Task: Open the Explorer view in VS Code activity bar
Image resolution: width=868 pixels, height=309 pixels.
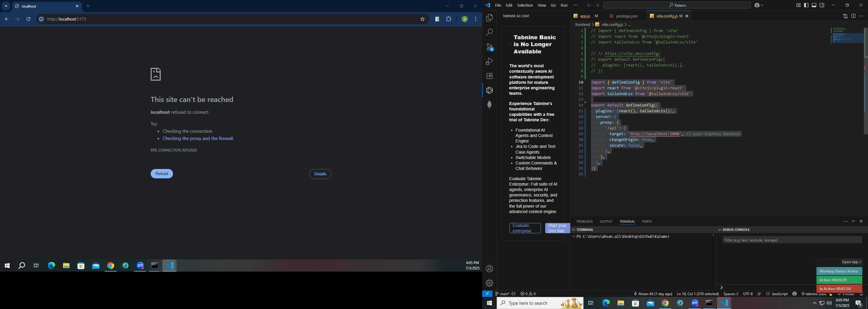Action: (489, 18)
